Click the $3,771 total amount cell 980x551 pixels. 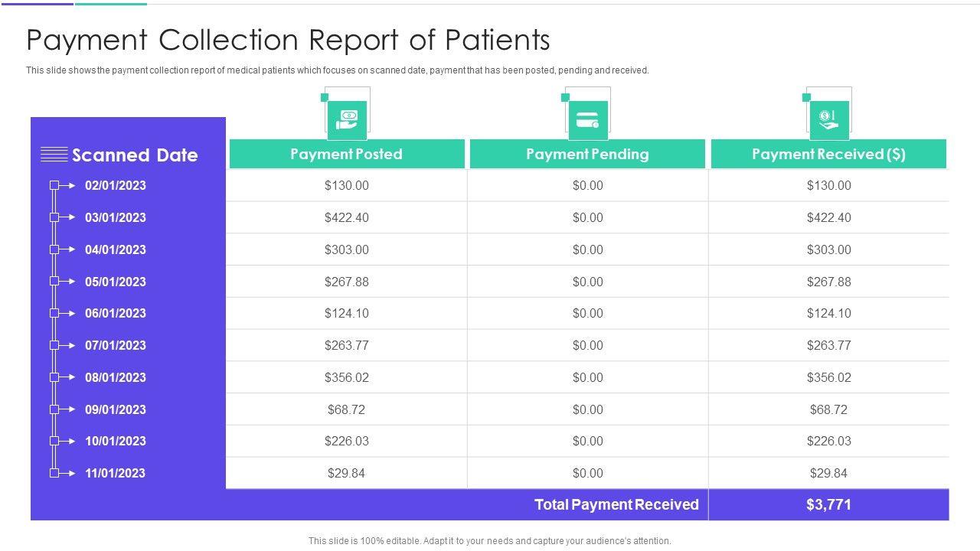pos(828,504)
